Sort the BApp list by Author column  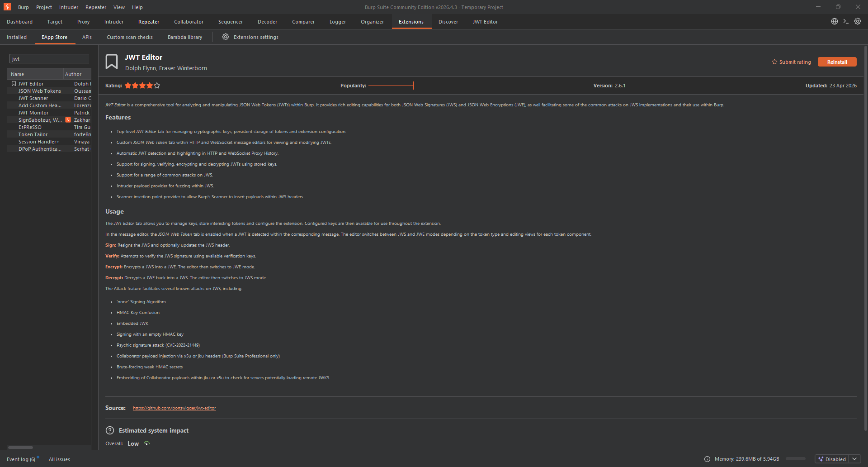(x=77, y=74)
